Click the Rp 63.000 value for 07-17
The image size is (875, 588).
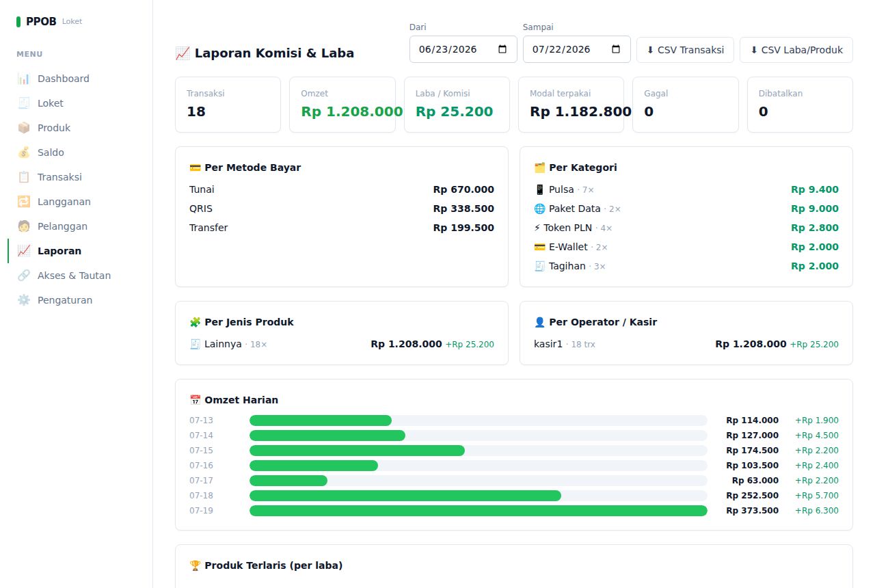point(755,481)
